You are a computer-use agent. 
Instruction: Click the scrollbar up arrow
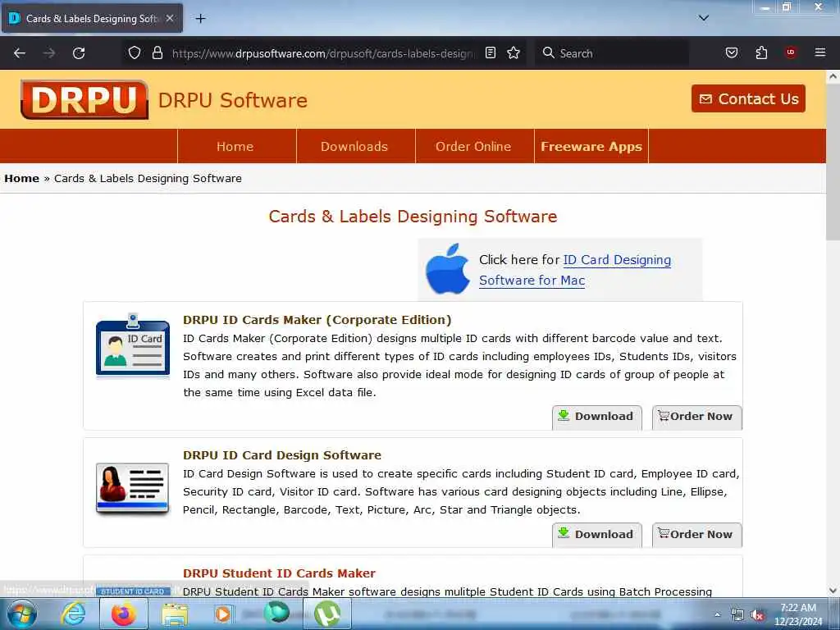(x=833, y=76)
